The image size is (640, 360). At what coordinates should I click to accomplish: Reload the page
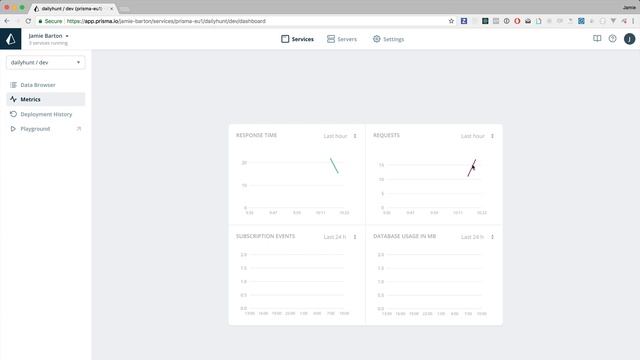tap(28, 21)
